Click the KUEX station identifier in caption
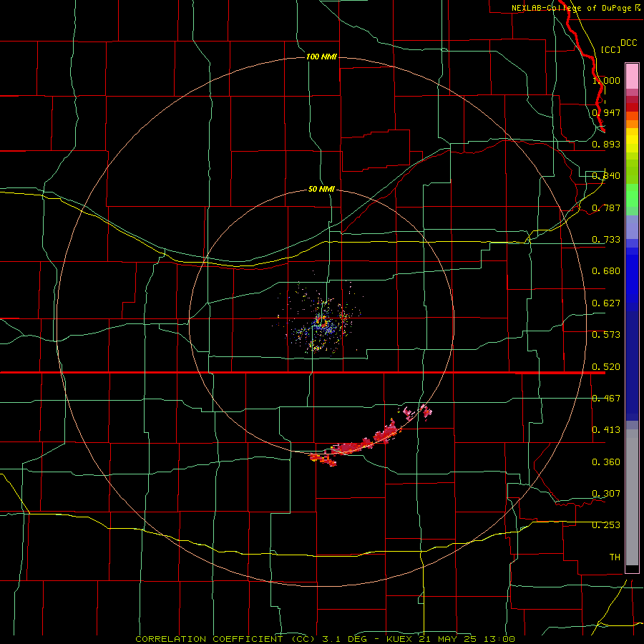The width and height of the screenshot is (644, 644). click(x=401, y=639)
